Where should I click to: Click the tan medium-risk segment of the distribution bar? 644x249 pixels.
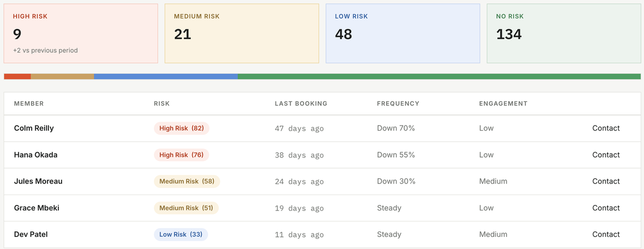[x=63, y=77]
